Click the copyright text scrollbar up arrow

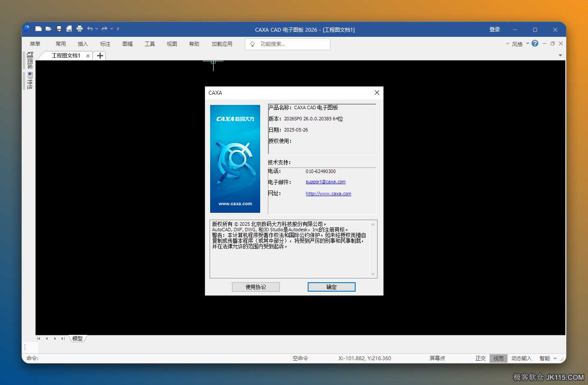coord(373,224)
